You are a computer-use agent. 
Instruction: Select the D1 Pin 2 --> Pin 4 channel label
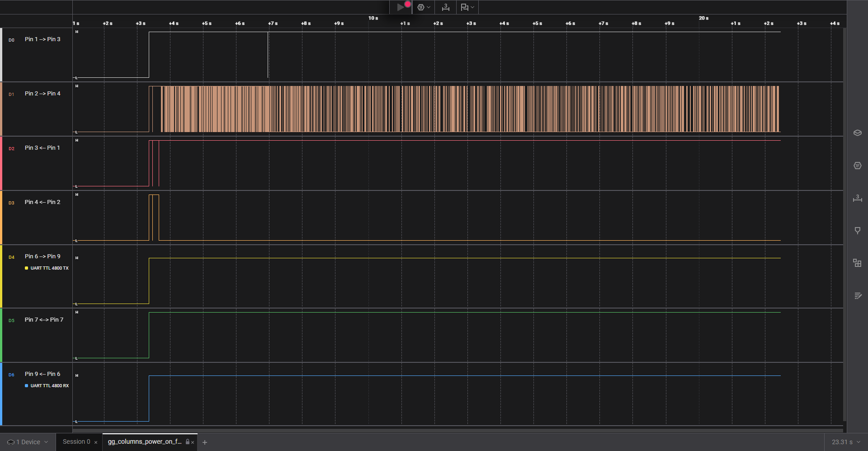click(42, 94)
